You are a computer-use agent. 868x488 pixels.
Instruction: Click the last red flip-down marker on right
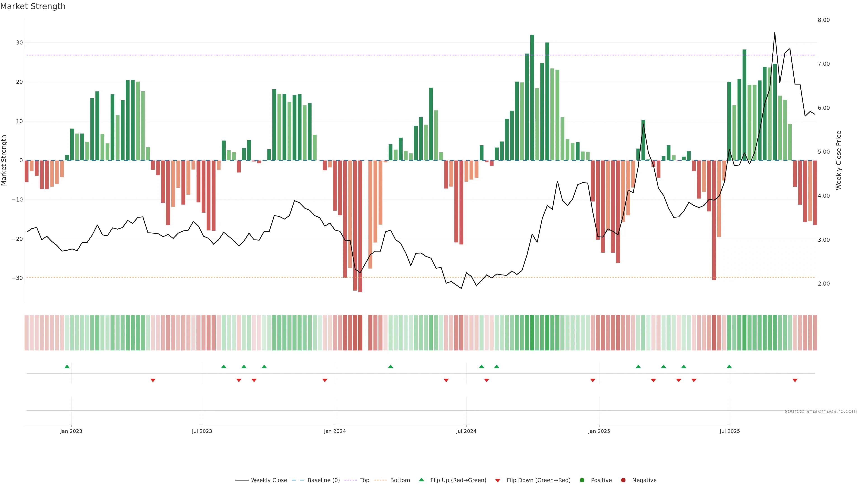(795, 380)
